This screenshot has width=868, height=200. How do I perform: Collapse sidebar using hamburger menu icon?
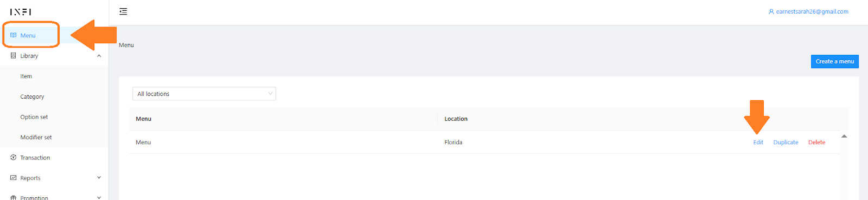(123, 11)
